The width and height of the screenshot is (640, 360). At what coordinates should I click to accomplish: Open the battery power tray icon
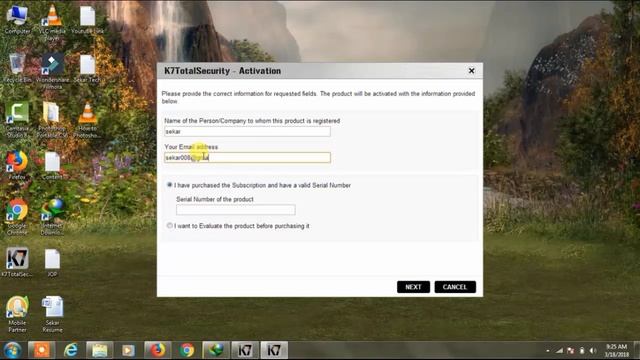tap(582, 351)
